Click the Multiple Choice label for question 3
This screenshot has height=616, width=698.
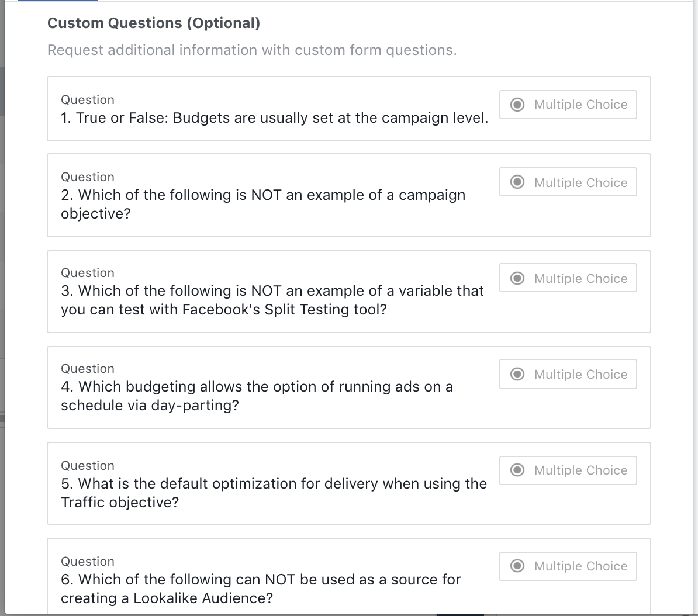[580, 279]
